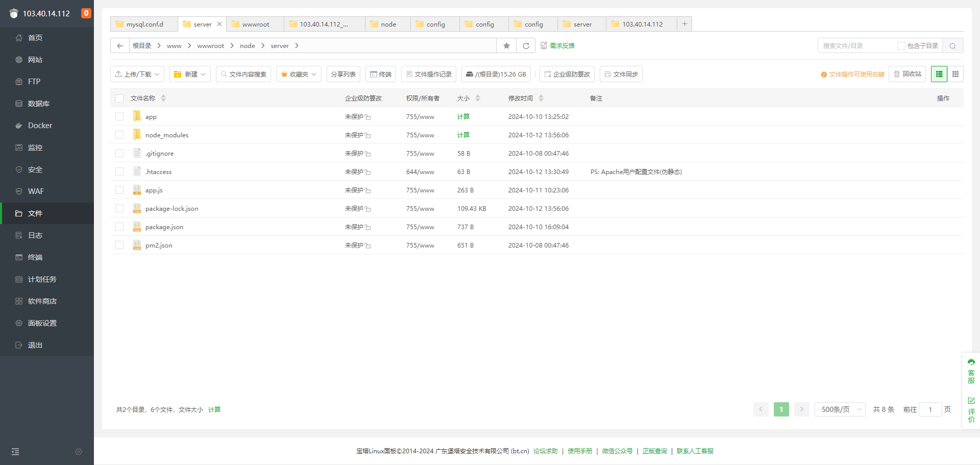Open the rating feedback widget
Viewport: 980px width, 465px height.
click(971, 410)
